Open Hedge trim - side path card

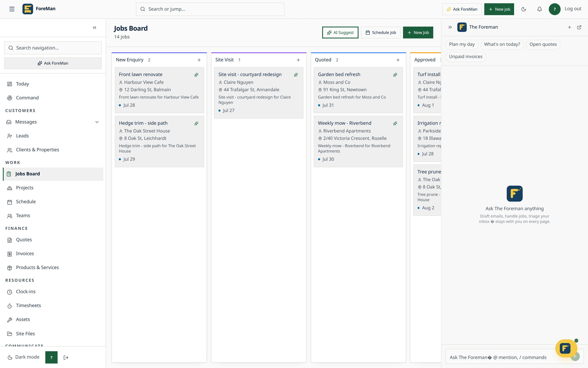[x=159, y=142]
